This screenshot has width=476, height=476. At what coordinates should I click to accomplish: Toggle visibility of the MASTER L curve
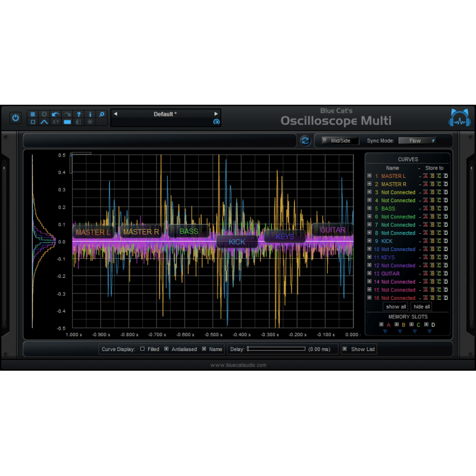tap(369, 176)
